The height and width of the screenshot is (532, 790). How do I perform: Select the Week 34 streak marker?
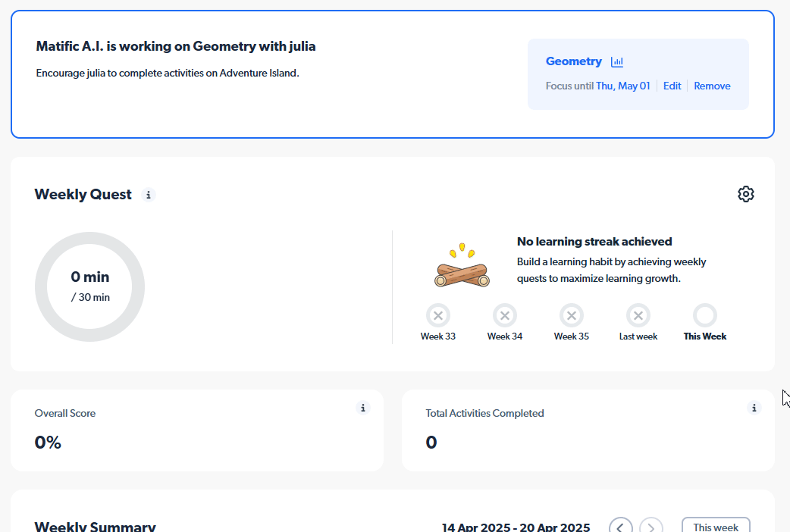click(505, 316)
